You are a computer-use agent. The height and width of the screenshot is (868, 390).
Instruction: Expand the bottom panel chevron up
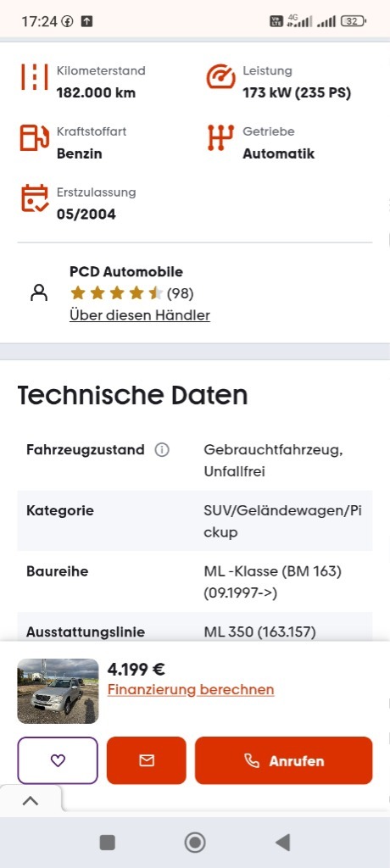coord(31,800)
